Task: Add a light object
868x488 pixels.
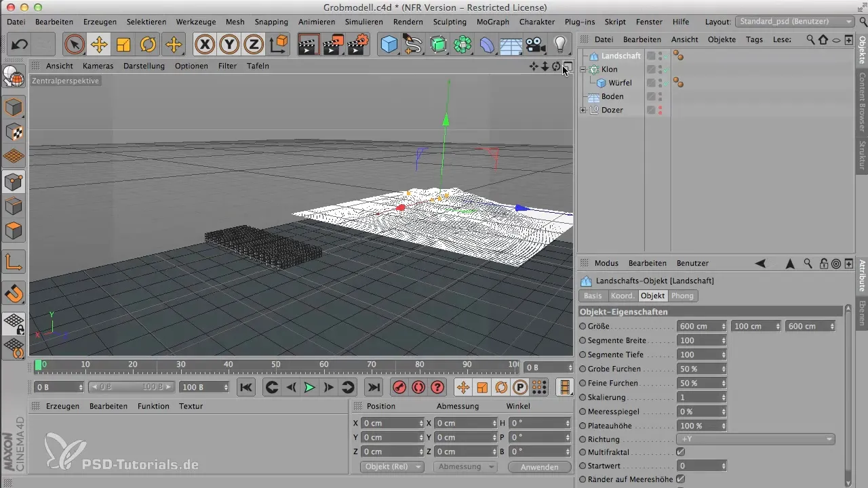Action: click(560, 45)
